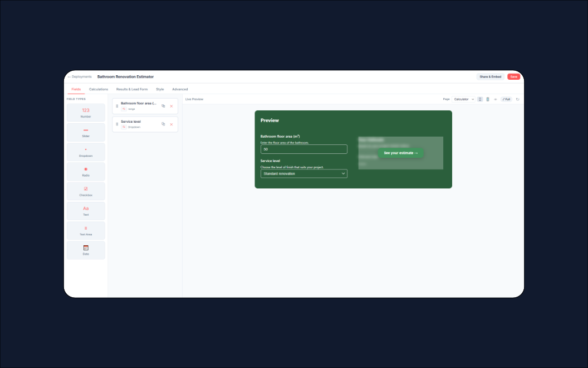Open Share & Embed
The width and height of the screenshot is (588, 368).
(491, 76)
